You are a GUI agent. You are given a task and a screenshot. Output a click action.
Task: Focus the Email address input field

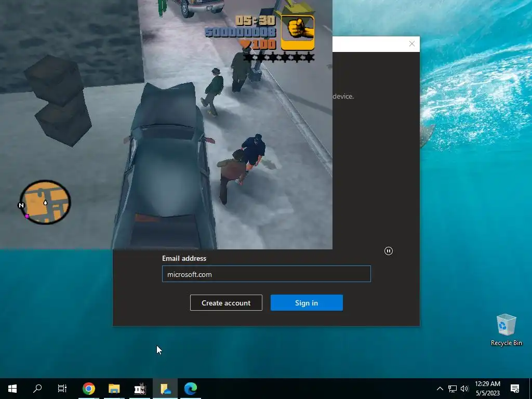pos(267,274)
